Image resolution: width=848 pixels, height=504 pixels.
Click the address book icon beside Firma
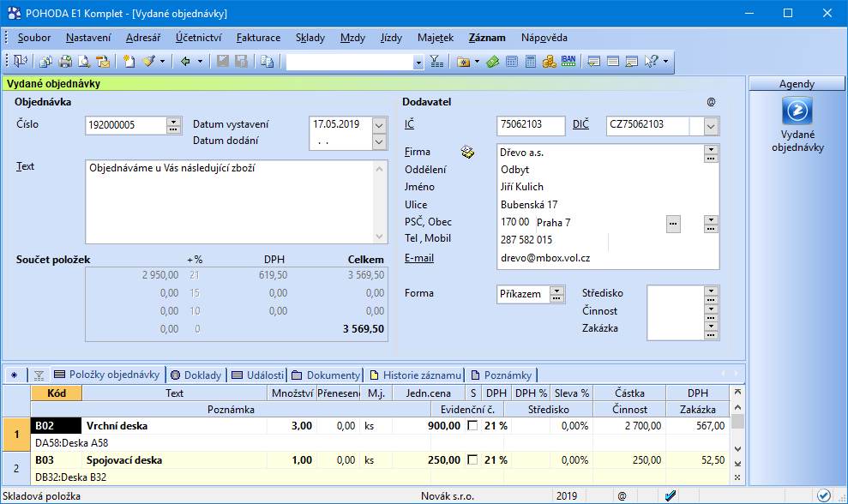(468, 153)
